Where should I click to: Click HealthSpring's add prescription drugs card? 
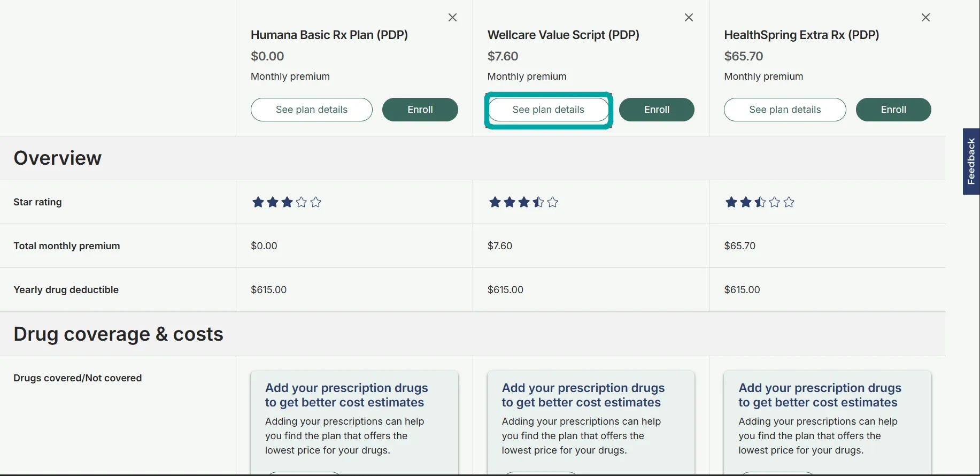(x=828, y=422)
